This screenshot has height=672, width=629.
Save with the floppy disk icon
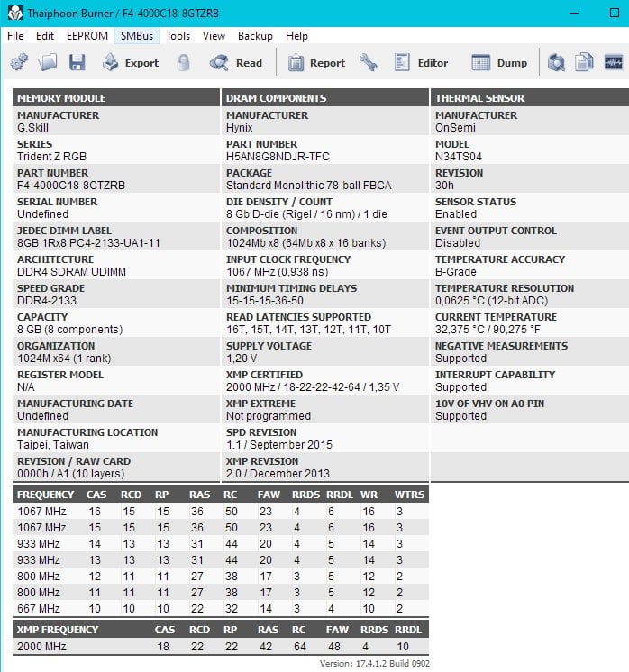[x=77, y=62]
